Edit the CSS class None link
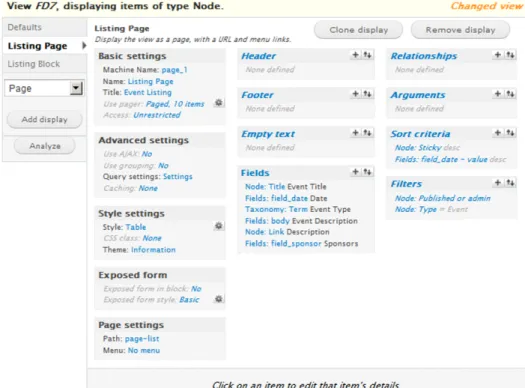 pos(152,238)
